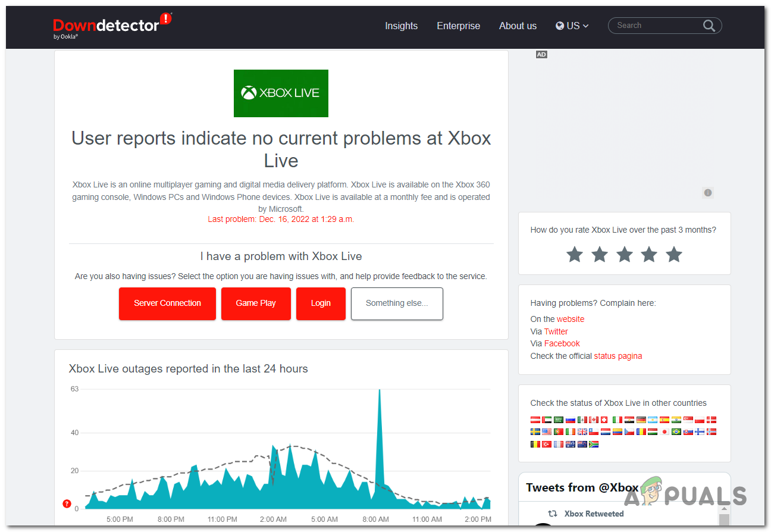
Task: Select the Denmark flag
Action: [712, 420]
